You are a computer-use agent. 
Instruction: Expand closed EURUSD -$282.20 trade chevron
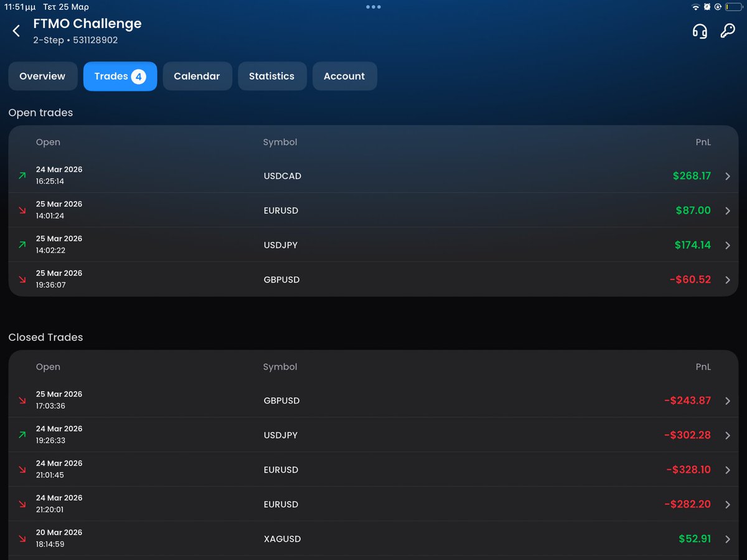click(x=728, y=505)
